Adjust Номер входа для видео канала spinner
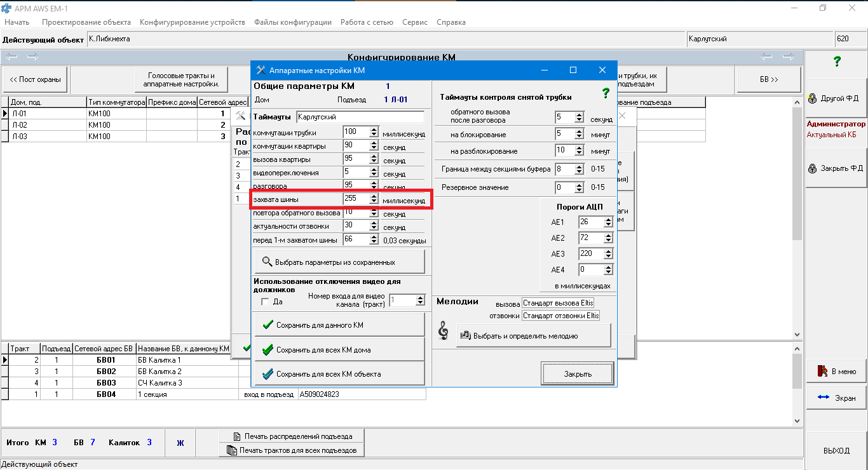 pos(420,300)
